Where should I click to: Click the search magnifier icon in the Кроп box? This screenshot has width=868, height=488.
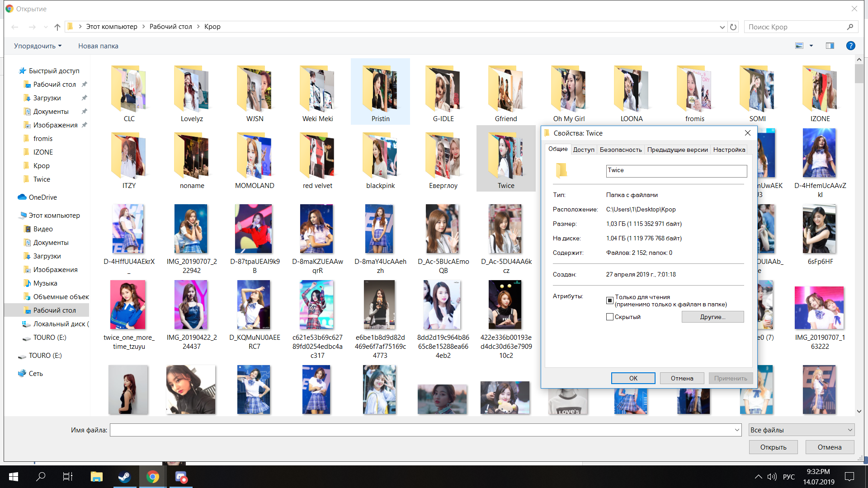(850, 27)
